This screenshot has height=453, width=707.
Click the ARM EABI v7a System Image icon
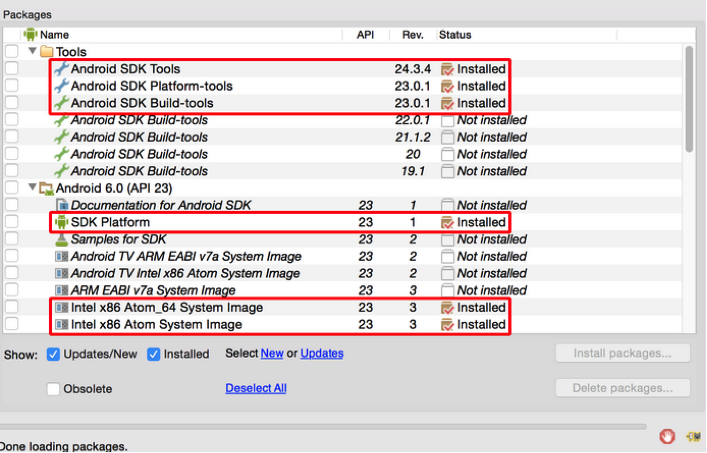pyautogui.click(x=61, y=290)
